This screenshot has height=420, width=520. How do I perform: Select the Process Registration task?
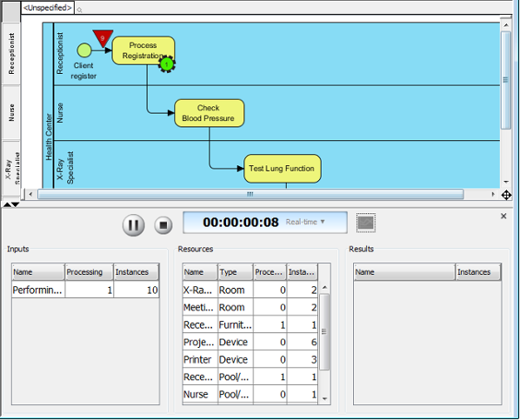pyautogui.click(x=143, y=50)
